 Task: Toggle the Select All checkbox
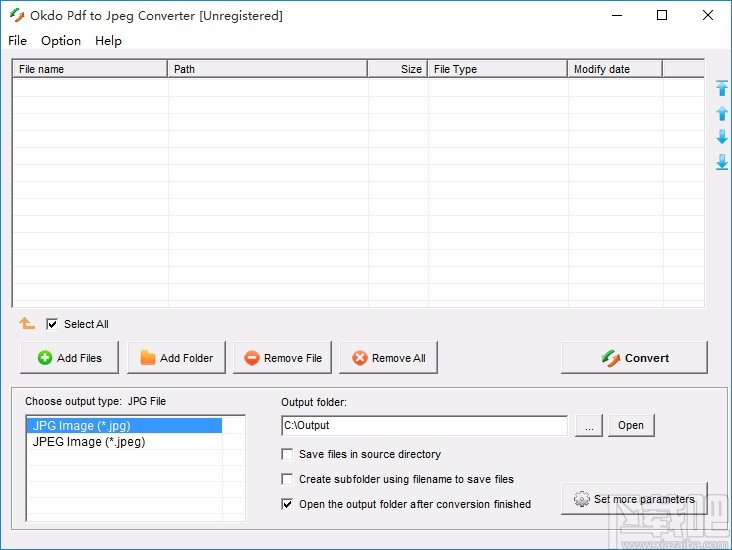(52, 324)
